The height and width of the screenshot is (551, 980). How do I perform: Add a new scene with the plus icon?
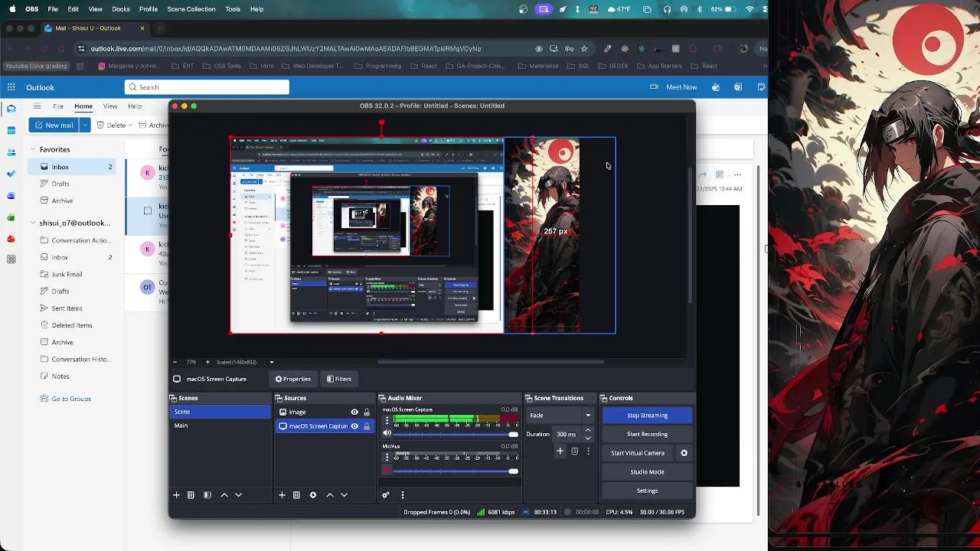(x=176, y=495)
